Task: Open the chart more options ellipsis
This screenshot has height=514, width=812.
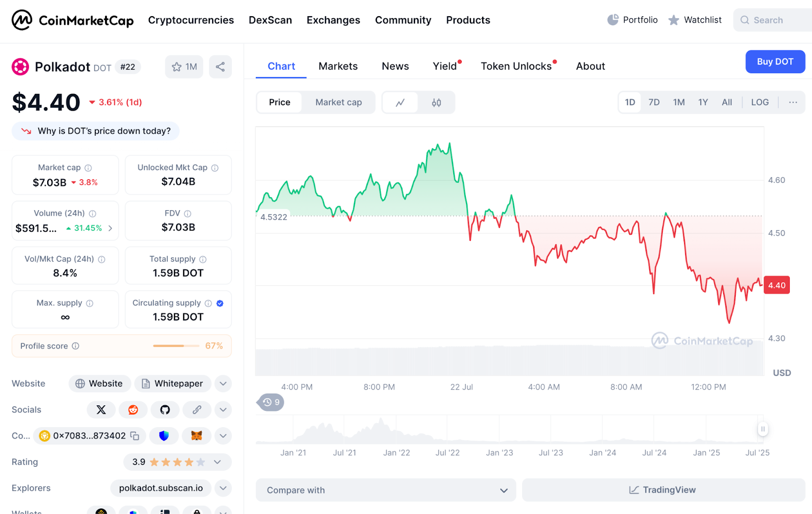Action: click(793, 103)
